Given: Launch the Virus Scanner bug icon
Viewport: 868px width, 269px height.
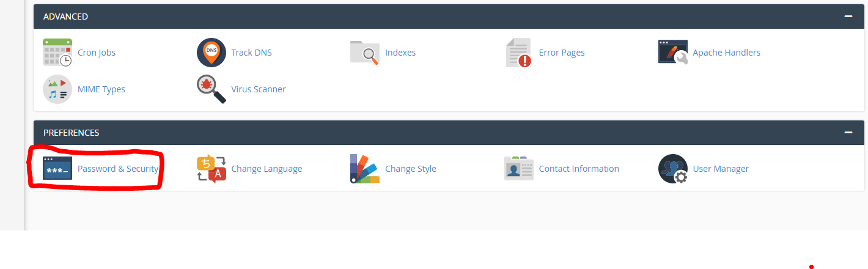Looking at the screenshot, I should point(211,89).
